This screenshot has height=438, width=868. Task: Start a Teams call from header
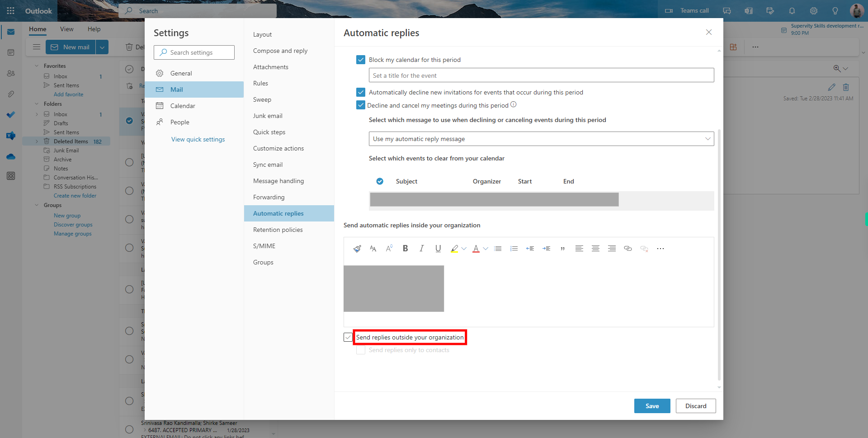(x=687, y=11)
